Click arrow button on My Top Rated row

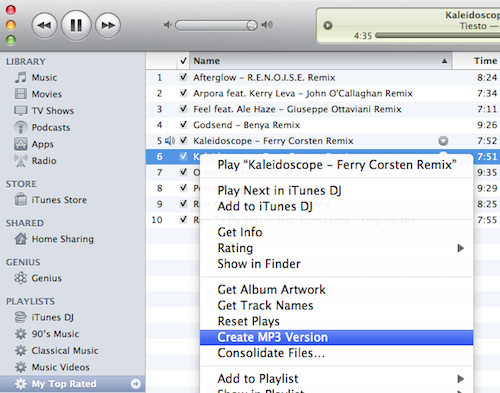135,384
